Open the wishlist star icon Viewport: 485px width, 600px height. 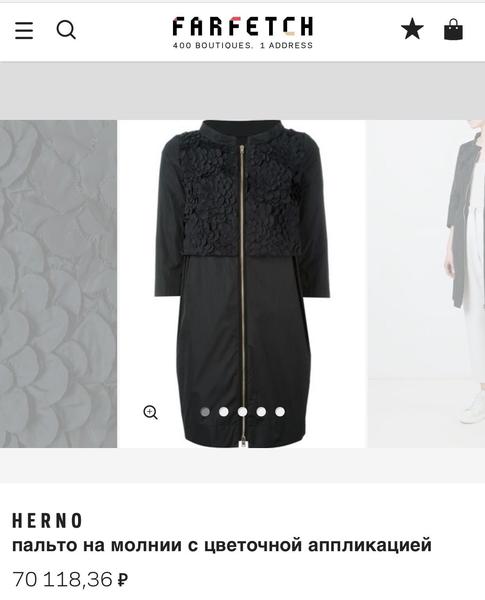click(412, 29)
